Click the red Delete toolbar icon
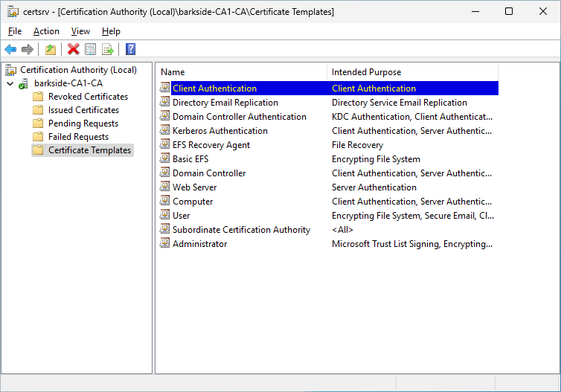 click(x=73, y=50)
